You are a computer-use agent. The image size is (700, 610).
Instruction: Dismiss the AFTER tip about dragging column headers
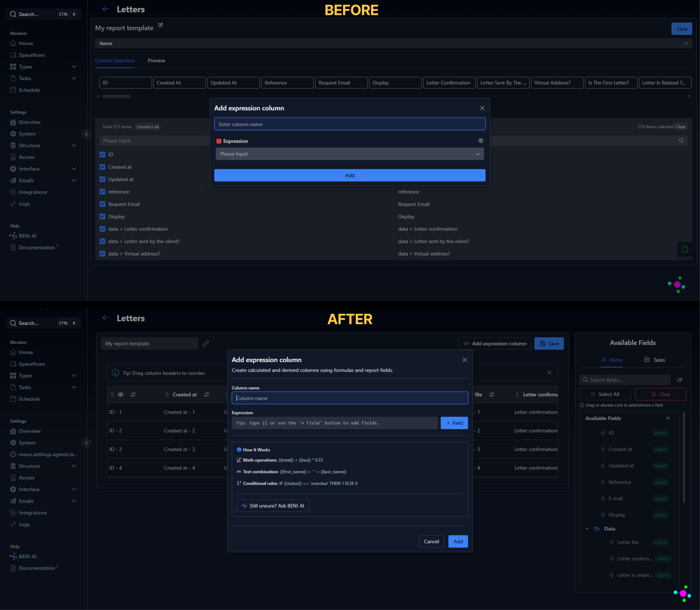coord(549,373)
